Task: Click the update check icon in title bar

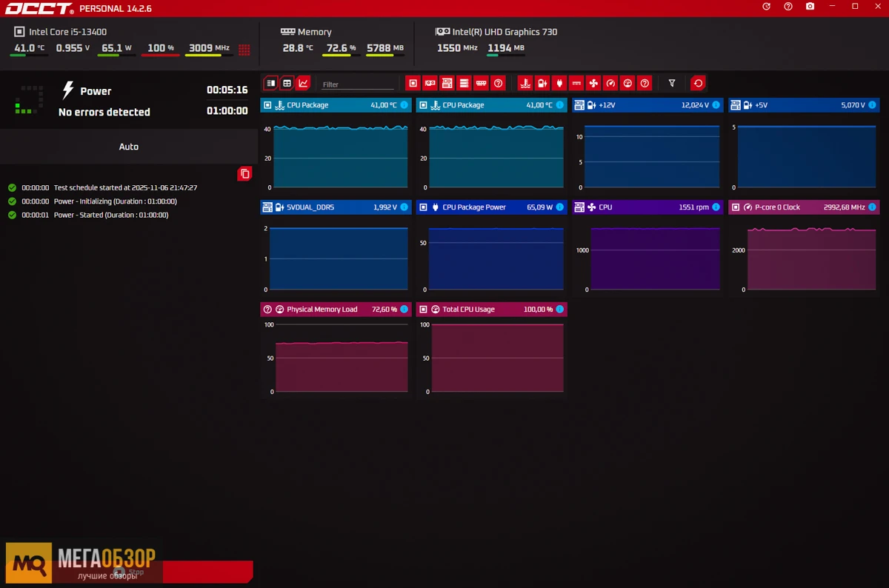Action: [767, 7]
